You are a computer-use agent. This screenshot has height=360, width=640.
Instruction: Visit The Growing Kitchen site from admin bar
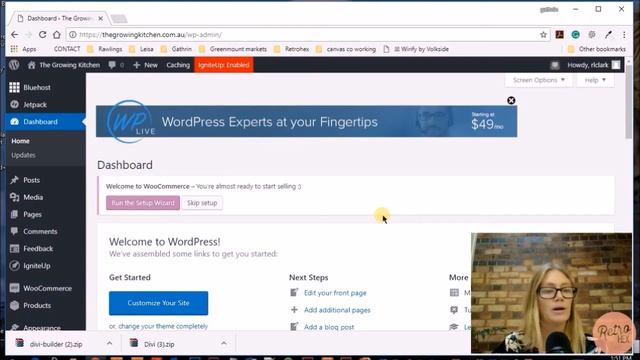click(x=64, y=65)
